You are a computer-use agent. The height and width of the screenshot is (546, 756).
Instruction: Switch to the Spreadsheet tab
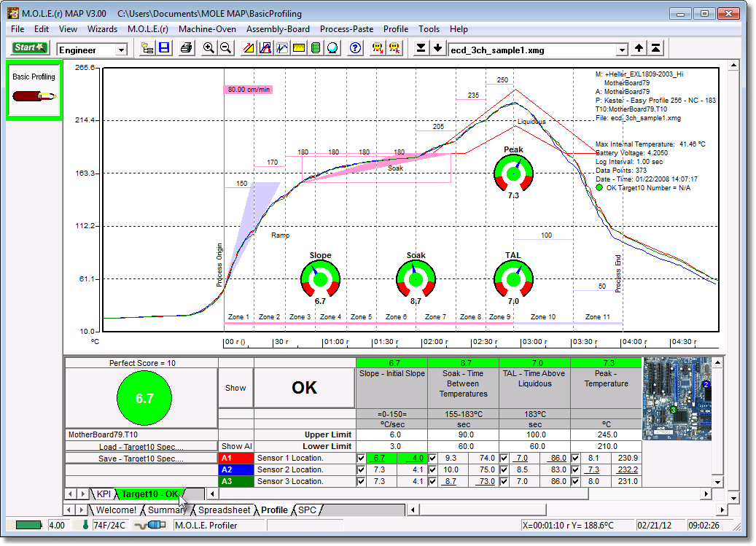(x=225, y=510)
